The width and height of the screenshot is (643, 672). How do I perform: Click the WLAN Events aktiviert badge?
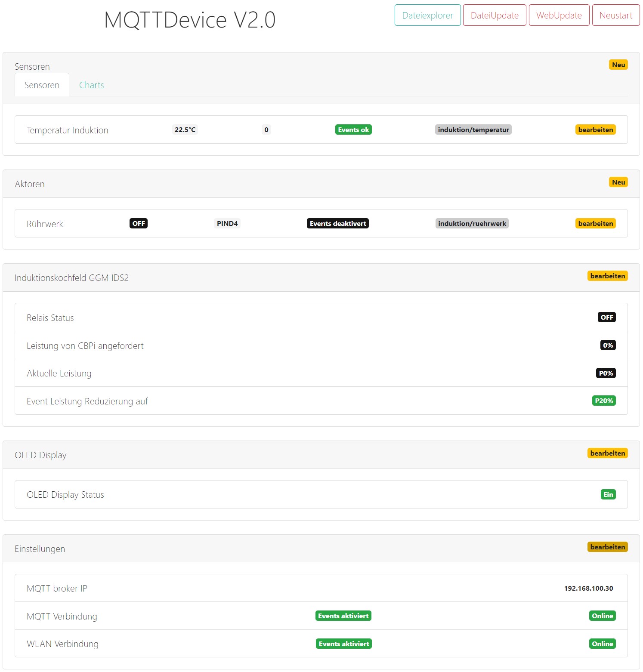pos(343,644)
